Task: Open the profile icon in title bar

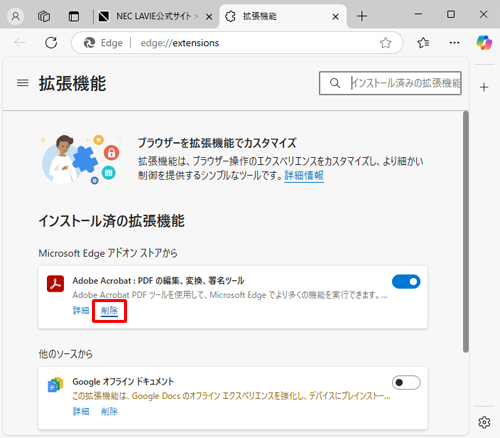Action: 15,16
